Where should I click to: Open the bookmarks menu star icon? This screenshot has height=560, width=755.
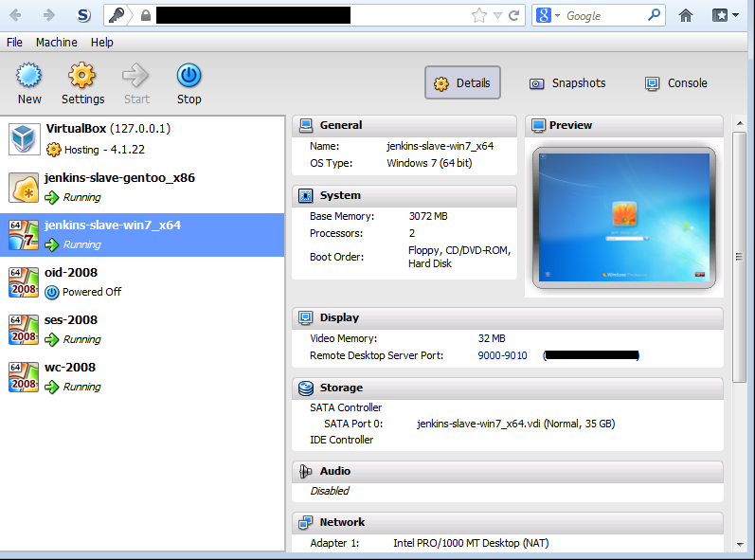(x=720, y=15)
